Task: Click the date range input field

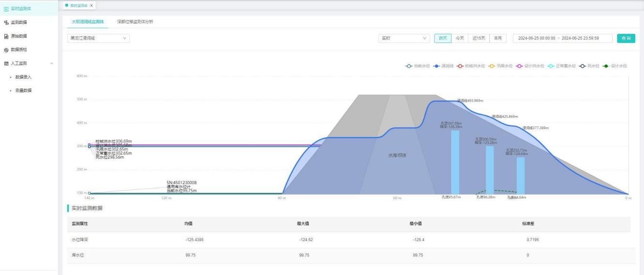Action: 561,39
